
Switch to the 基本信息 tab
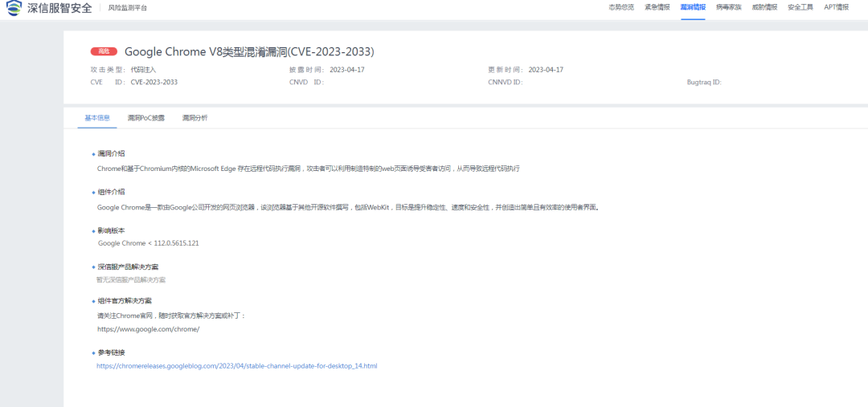pyautogui.click(x=97, y=118)
